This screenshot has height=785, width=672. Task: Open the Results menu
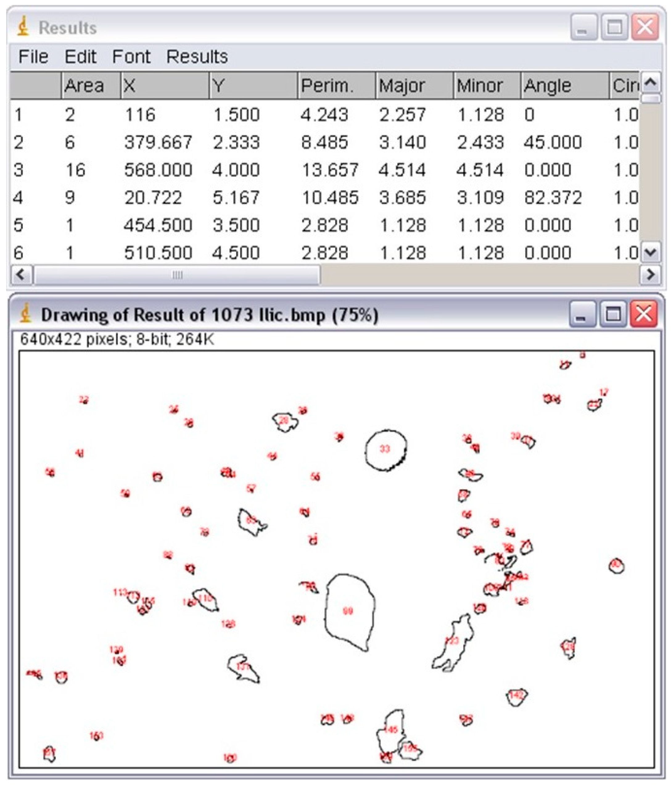click(197, 57)
